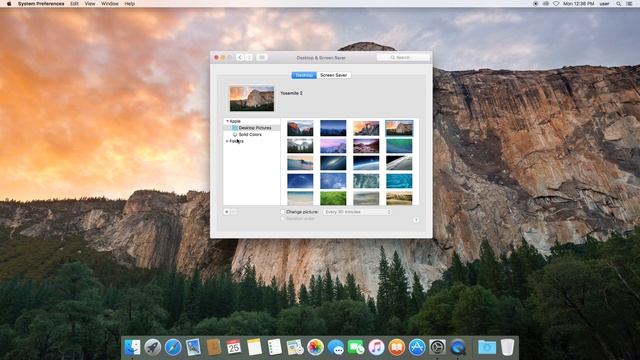The image size is (640, 360).
Task: Choose teal wave wallpaper ending second row
Action: (x=399, y=146)
